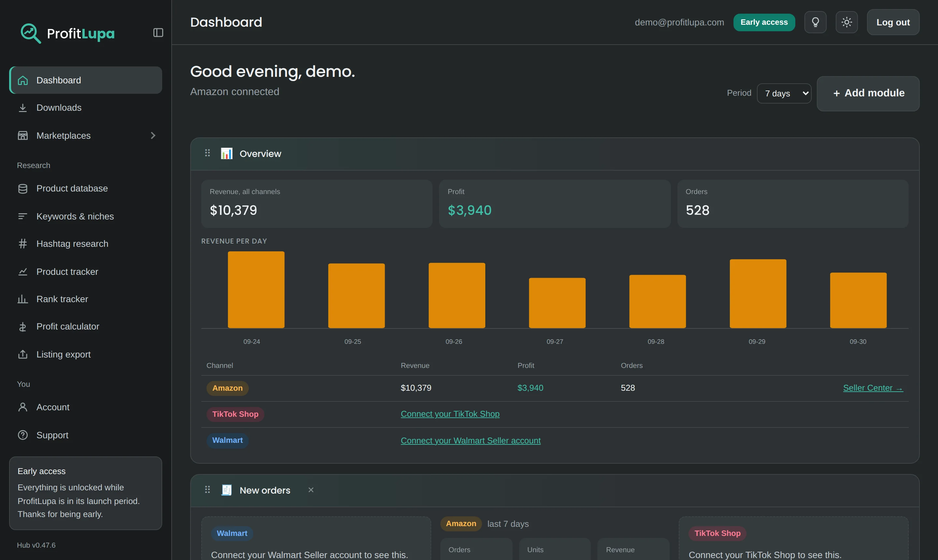
Task: Click Connect your Walmart Seller account link
Action: click(x=470, y=441)
